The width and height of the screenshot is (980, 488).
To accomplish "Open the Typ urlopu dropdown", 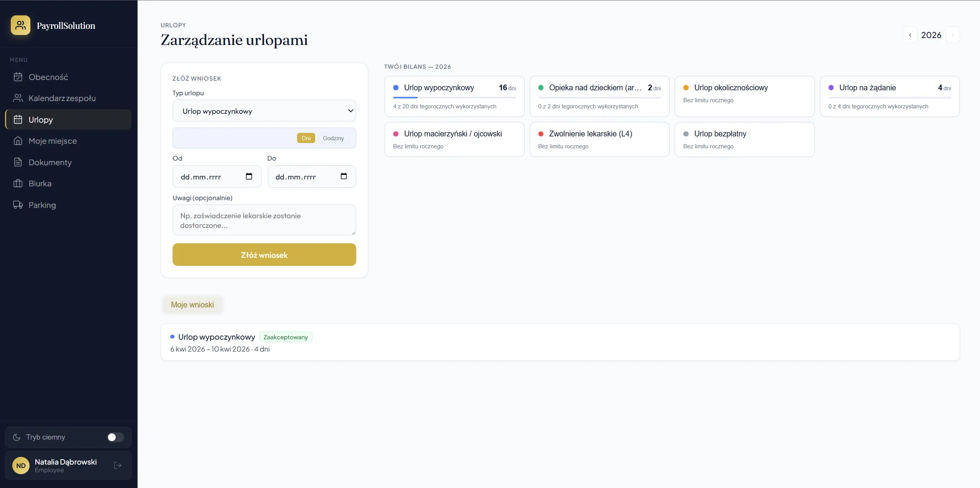I will coord(264,111).
